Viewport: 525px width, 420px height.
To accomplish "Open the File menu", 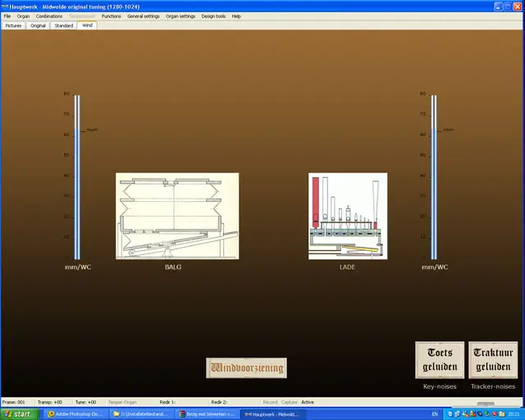I will coord(7,16).
